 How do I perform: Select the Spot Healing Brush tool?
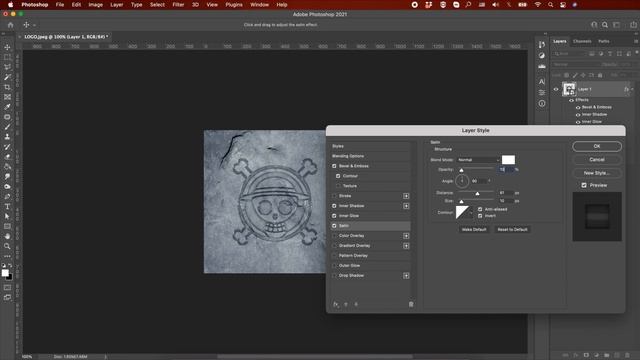tap(7, 117)
